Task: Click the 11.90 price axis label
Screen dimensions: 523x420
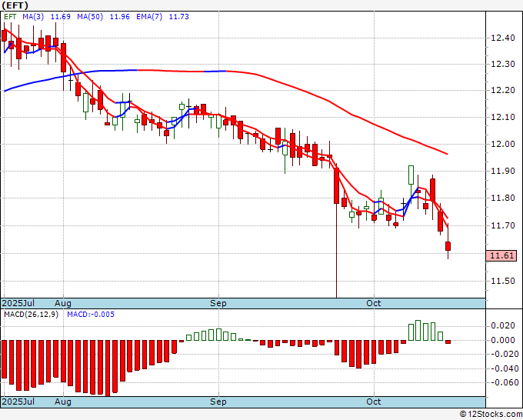Action: 503,171
